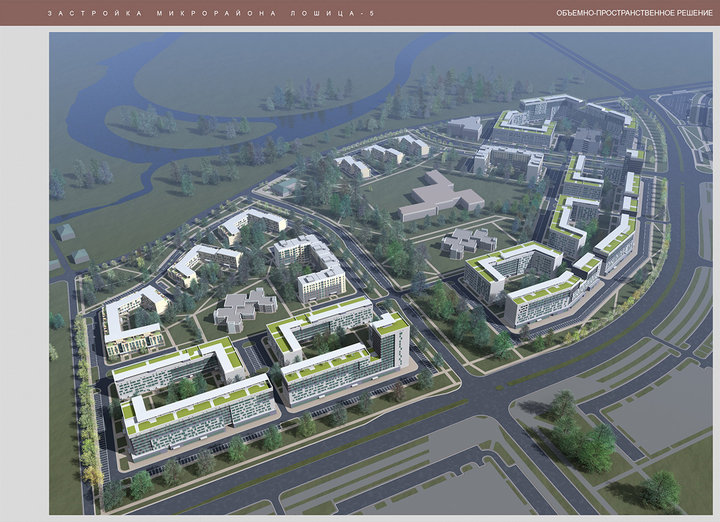
Task: Click the cross-shaped gray building on the left side
Action: coord(245,308)
